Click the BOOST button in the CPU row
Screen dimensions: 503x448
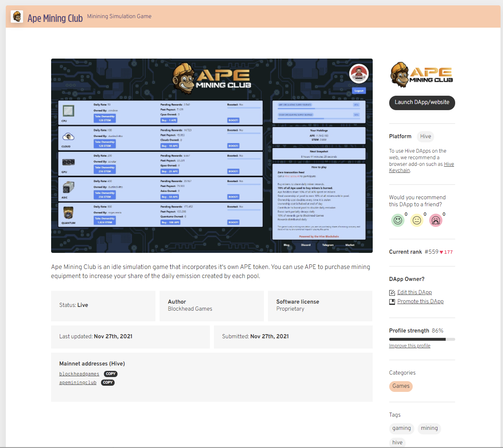(233, 120)
